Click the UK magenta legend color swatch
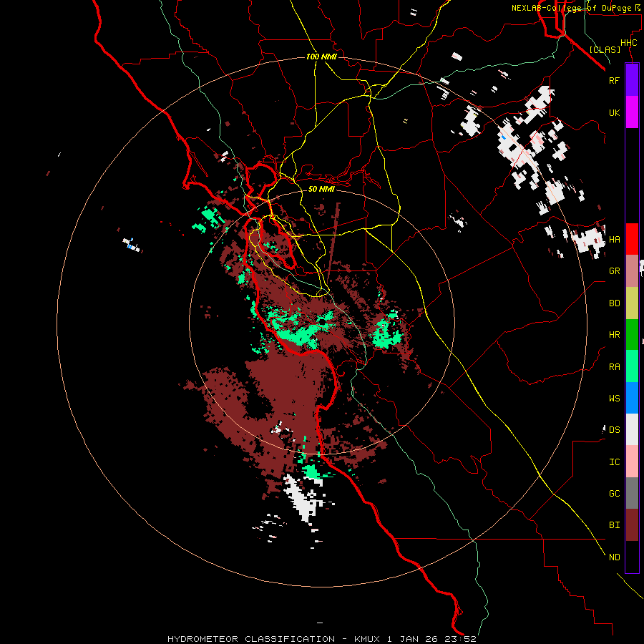 tap(632, 112)
